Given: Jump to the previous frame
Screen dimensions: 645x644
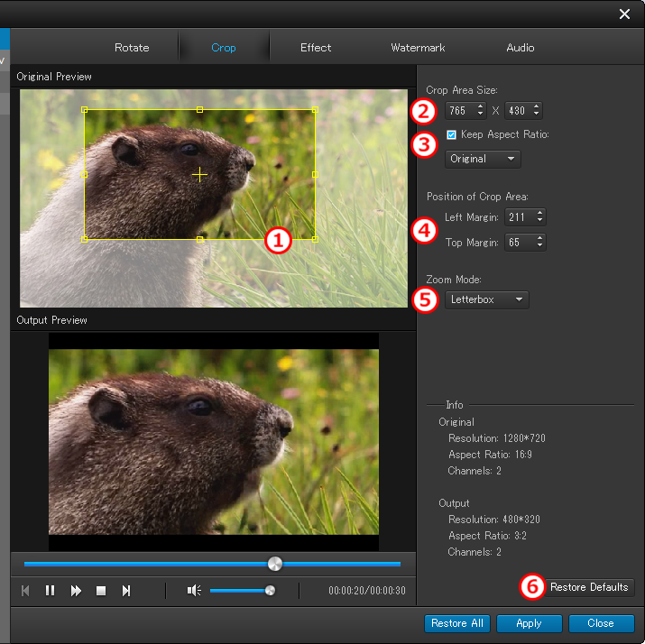Looking at the screenshot, I should [25, 591].
